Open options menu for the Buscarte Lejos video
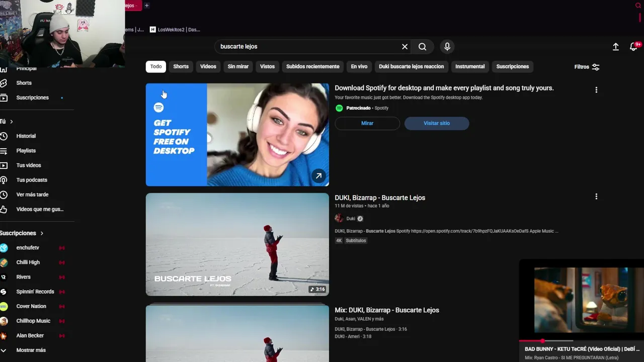 click(x=596, y=197)
